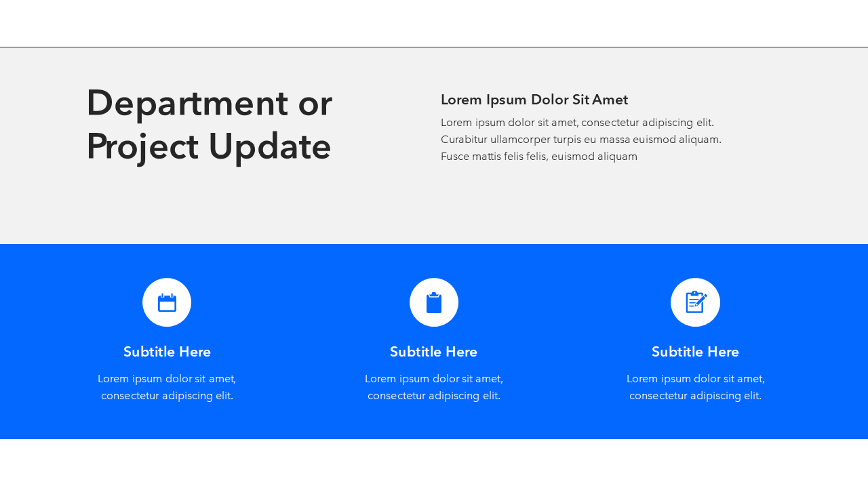Select the description text under the middle subtitle
This screenshot has width=868, height=488.
click(x=433, y=387)
